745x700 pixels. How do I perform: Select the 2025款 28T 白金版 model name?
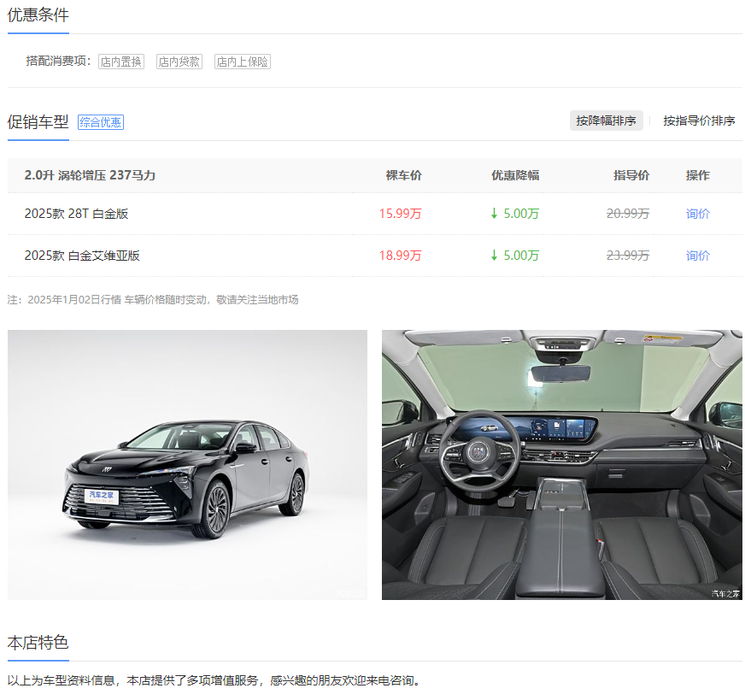[x=77, y=214]
